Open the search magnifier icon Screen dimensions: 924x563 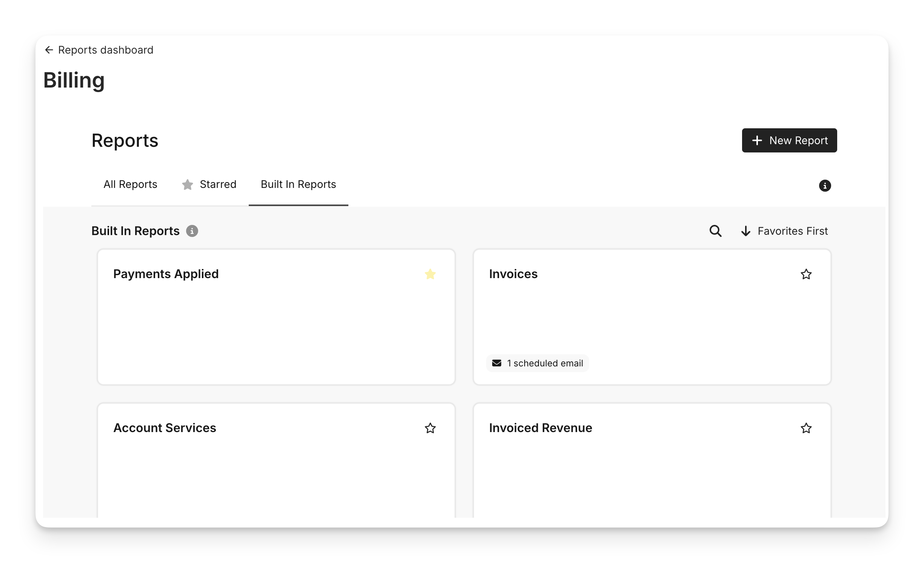(715, 231)
